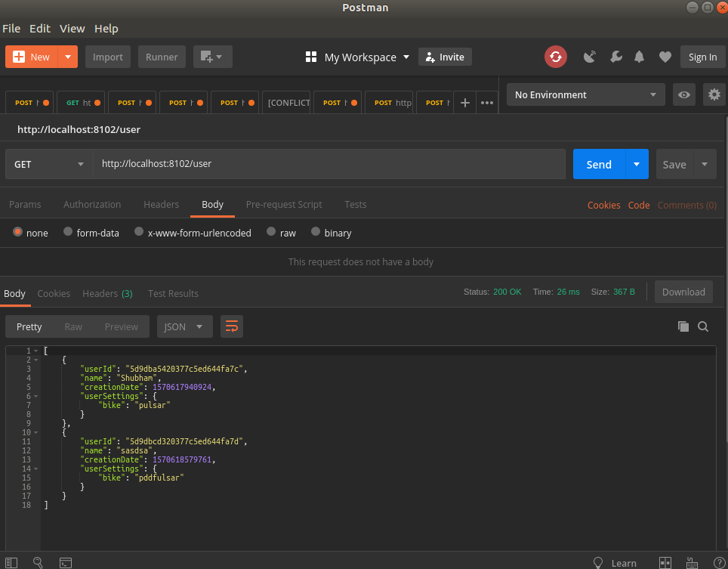728x569 pixels.
Task: Open the JSON format dropdown
Action: point(184,326)
